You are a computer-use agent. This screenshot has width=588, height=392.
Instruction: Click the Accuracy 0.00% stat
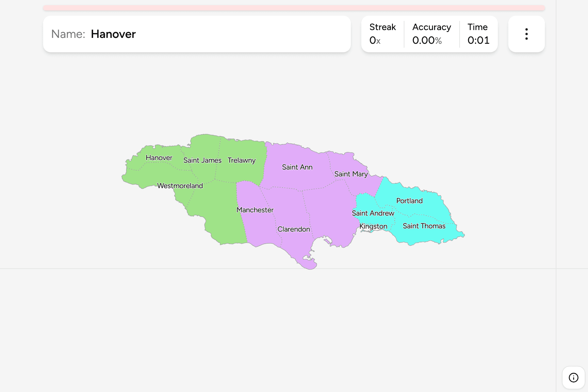click(x=432, y=34)
